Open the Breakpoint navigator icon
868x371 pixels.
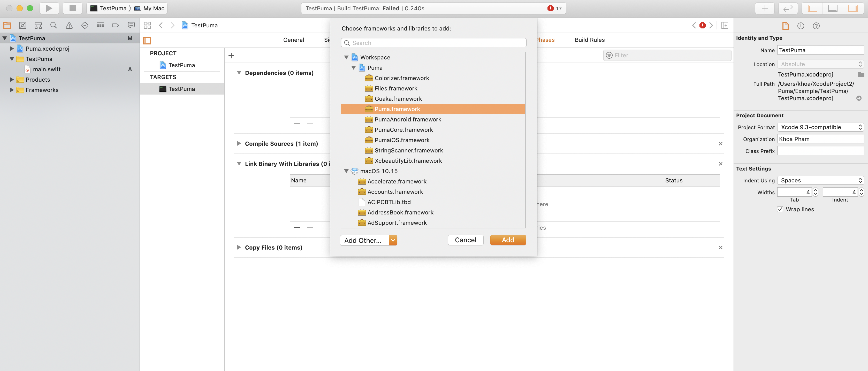click(116, 25)
